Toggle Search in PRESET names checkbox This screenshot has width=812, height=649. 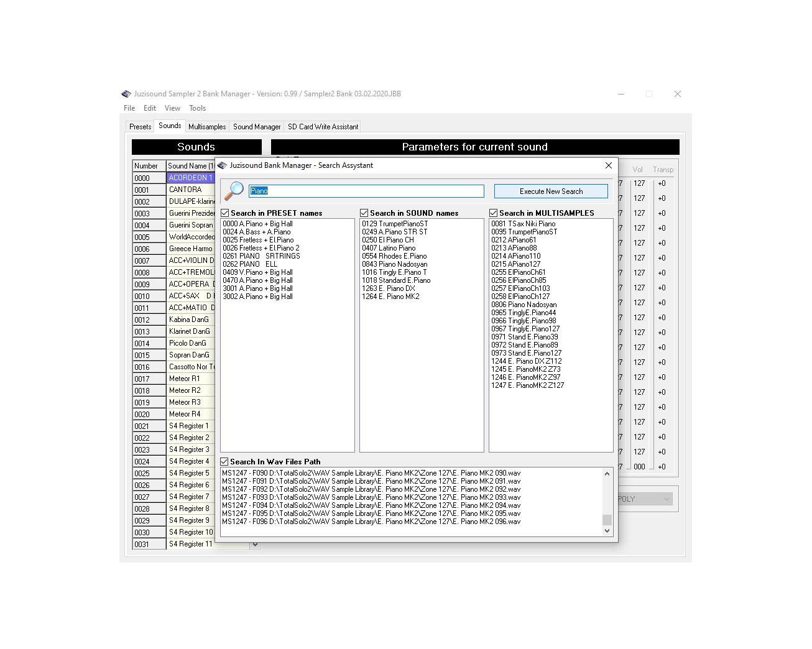(225, 213)
